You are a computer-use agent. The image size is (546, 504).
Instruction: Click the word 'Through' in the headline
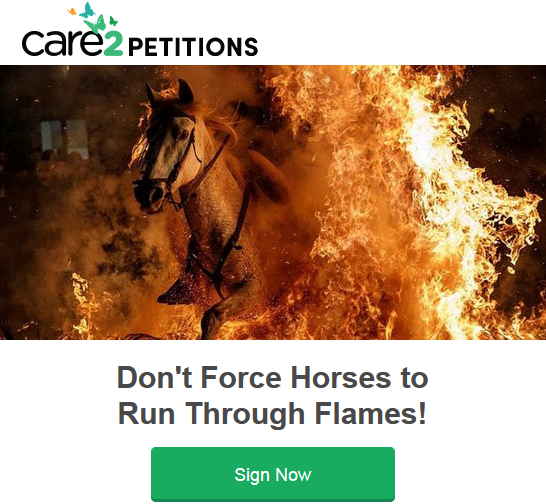[x=245, y=414]
